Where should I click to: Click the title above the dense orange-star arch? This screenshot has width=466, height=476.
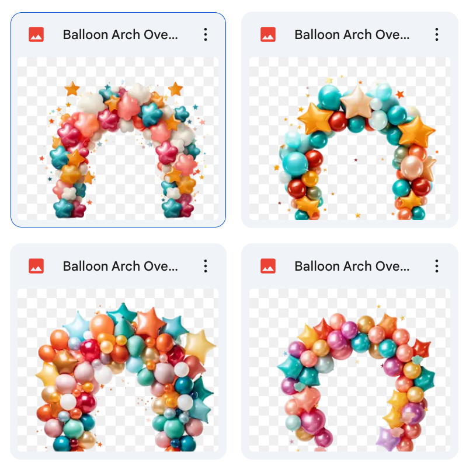click(120, 266)
